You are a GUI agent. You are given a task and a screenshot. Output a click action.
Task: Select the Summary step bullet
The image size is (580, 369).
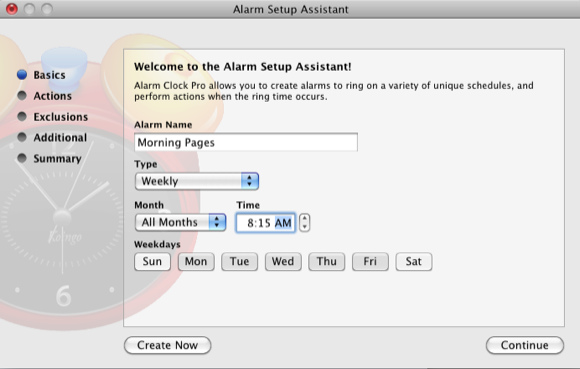click(x=22, y=158)
